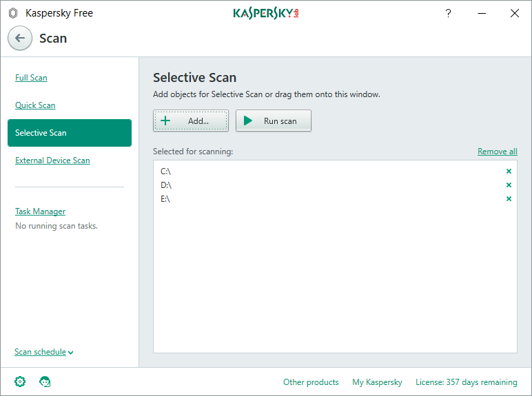
Task: Go back using the arrow button
Action: (20, 38)
